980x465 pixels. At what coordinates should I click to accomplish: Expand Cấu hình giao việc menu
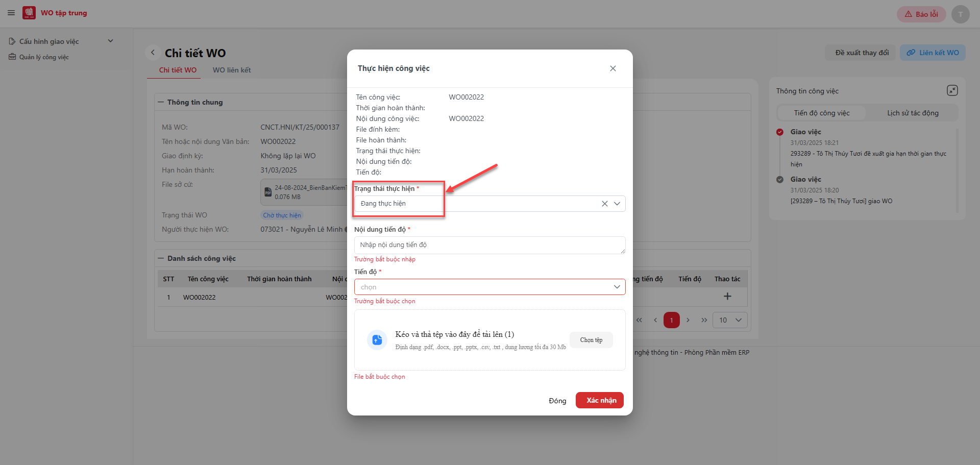61,41
